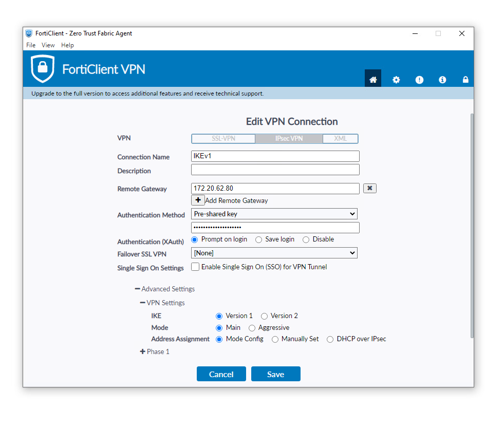Viewport: 504px width, 427px height.
Task: Select Save login radio
Action: [x=258, y=240]
